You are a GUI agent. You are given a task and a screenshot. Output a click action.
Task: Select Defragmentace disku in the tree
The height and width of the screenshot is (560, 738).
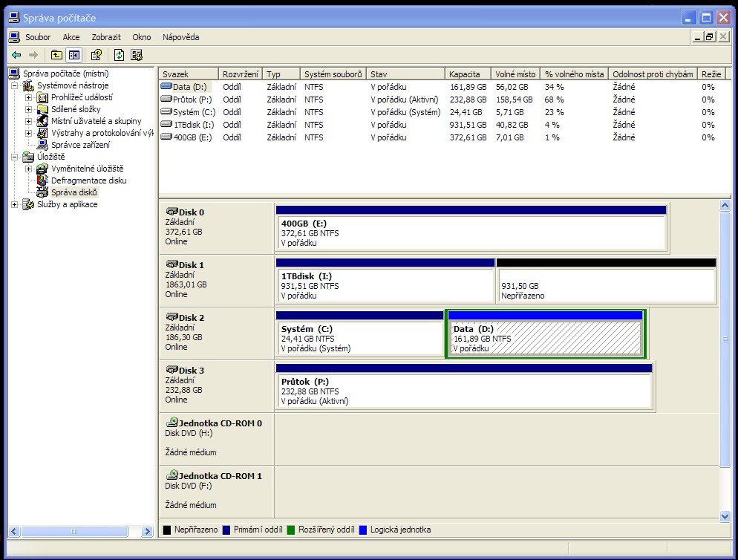[x=88, y=180]
